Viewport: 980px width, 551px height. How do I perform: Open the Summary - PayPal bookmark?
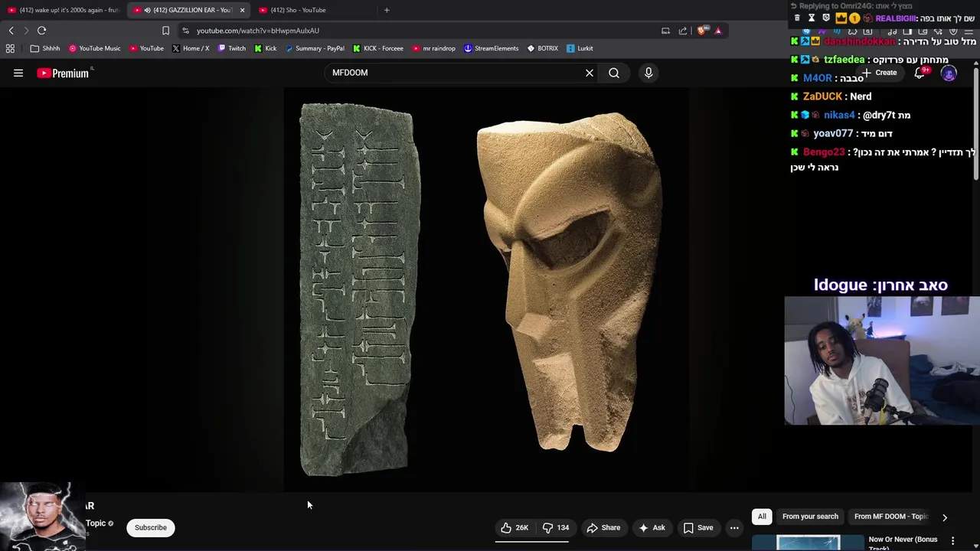[x=315, y=48]
